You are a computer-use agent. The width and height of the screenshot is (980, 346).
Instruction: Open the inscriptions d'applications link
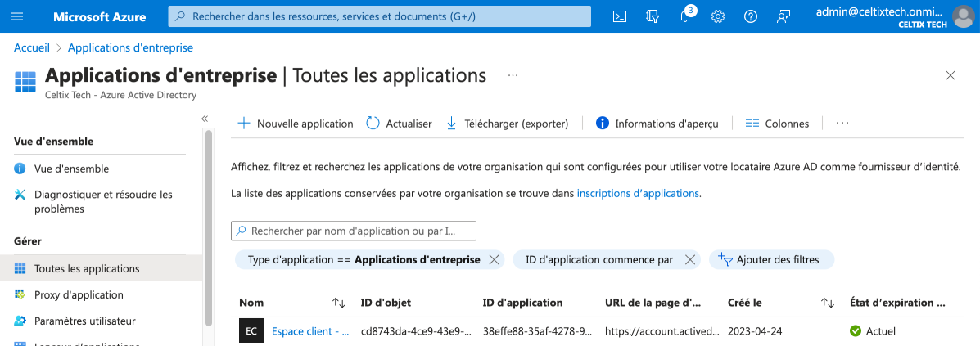638,194
